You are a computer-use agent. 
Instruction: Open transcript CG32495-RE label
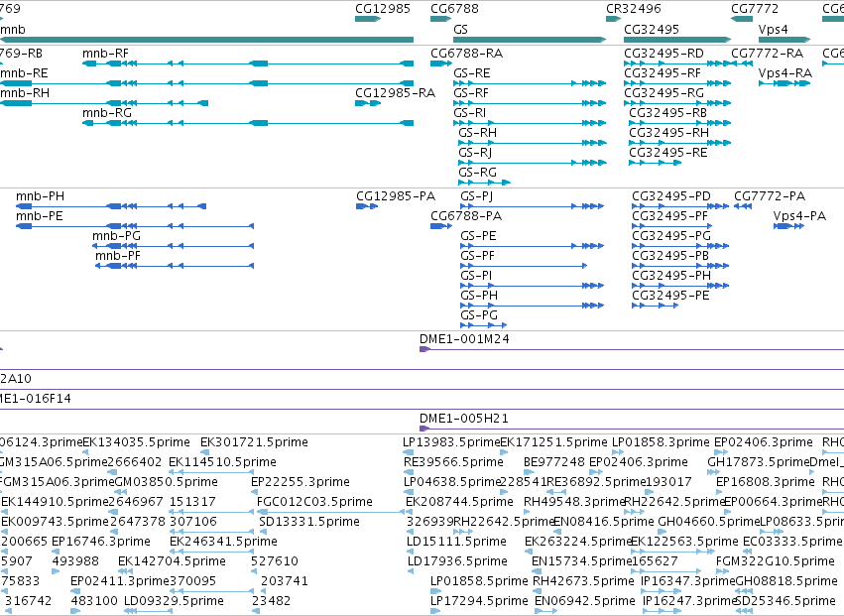click(x=668, y=153)
